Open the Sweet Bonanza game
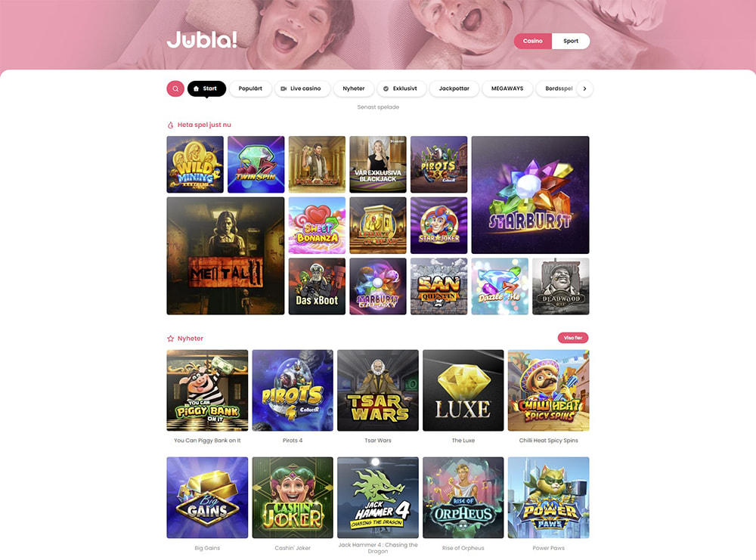This screenshot has width=756, height=560. 317,225
